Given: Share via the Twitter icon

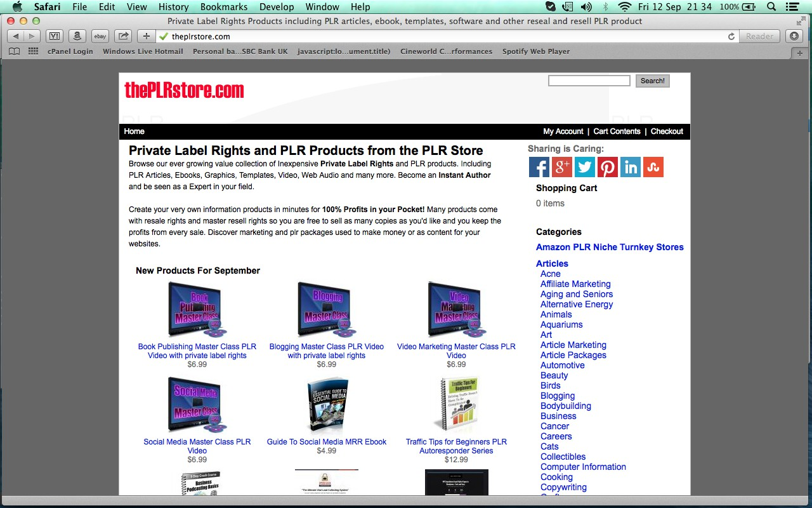Looking at the screenshot, I should 585,167.
